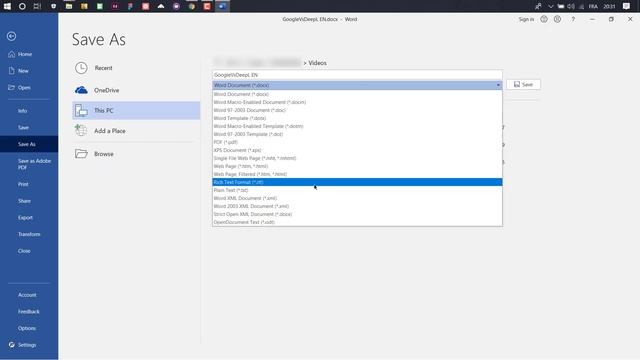
Task: Click the active Word icon in taskbar
Action: click(222, 6)
